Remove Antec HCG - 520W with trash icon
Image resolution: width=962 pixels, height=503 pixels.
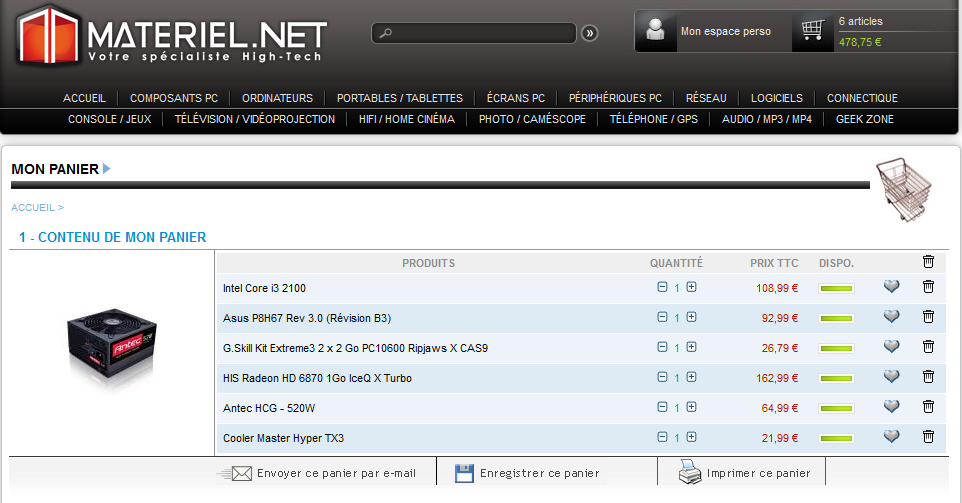pyautogui.click(x=928, y=408)
